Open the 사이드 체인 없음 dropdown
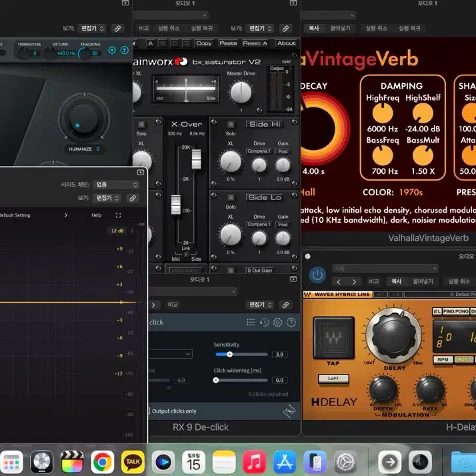 116,185
